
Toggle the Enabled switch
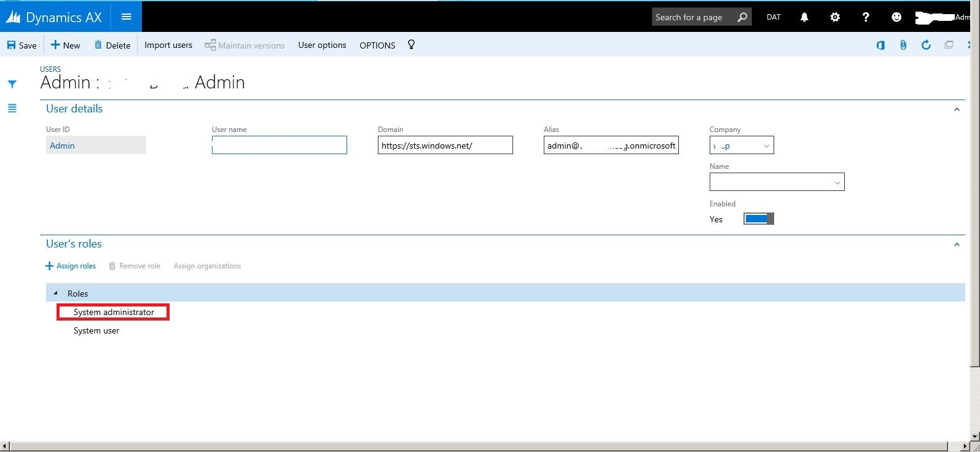[x=759, y=219]
